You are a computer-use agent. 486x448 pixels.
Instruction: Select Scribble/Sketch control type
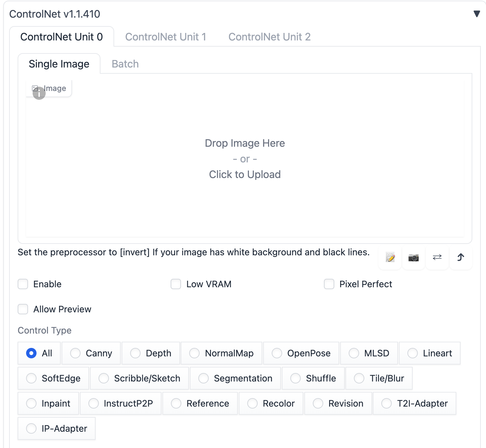[104, 378]
